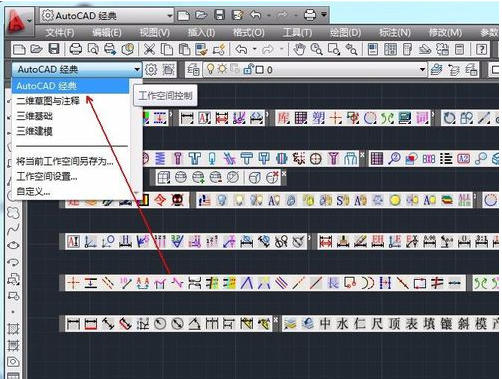Click the 中 character icon in bottom toolbar

[325, 324]
